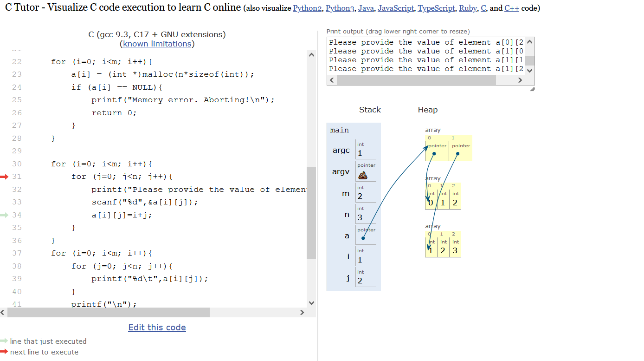Click the scroll-up arrow in print output box
Viewport: 644px width, 361px height.
point(529,42)
